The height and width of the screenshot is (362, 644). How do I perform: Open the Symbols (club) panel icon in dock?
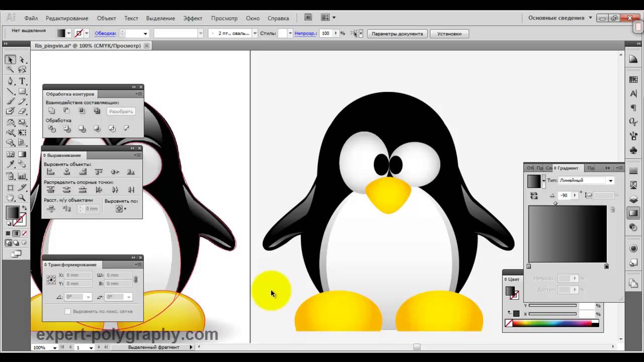[633, 150]
